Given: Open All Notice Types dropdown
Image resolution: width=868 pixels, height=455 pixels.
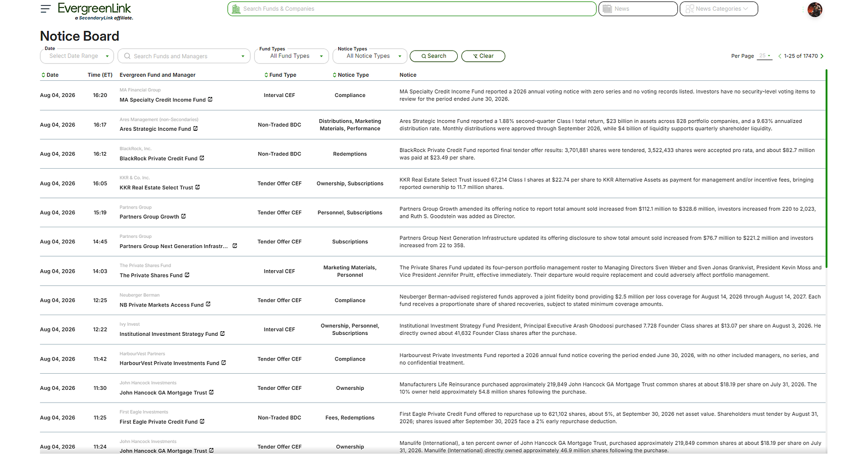Looking at the screenshot, I should (x=370, y=56).
